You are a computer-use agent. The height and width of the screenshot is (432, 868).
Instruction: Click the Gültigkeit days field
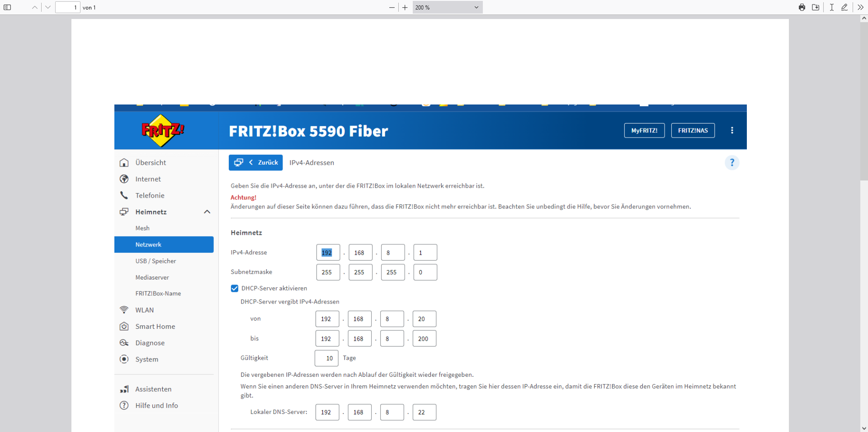point(326,358)
